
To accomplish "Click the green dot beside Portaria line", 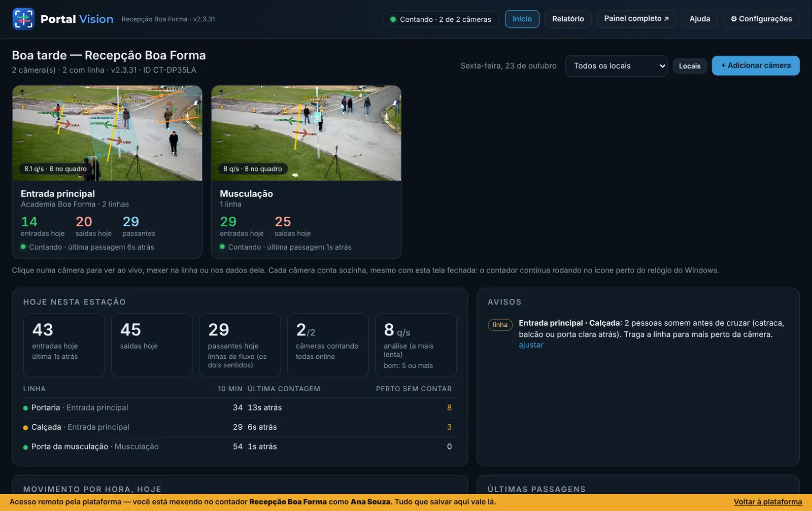I will point(25,408).
